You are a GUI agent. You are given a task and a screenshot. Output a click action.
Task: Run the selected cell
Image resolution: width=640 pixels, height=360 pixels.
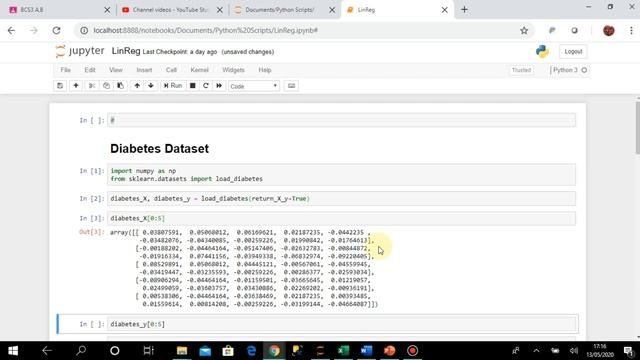173,86
